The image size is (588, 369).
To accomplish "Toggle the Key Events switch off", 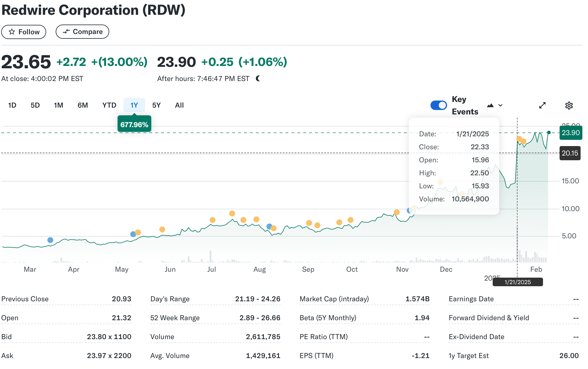I will [x=438, y=105].
